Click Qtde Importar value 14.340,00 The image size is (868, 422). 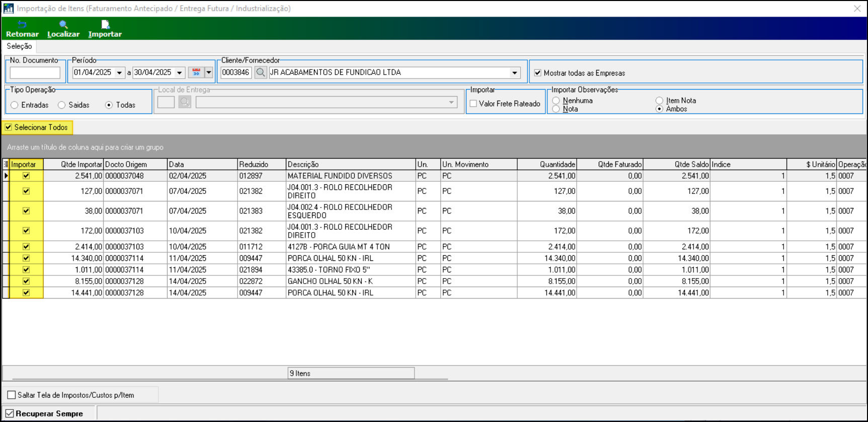73,258
